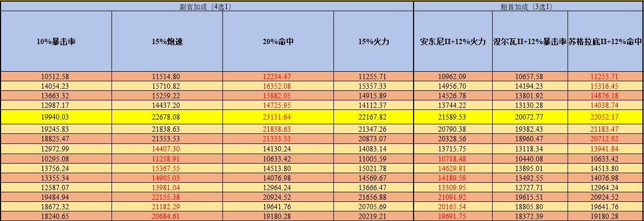The image size is (644, 221).
Task: Click the 15%炮速 column header
Action: tap(167, 41)
